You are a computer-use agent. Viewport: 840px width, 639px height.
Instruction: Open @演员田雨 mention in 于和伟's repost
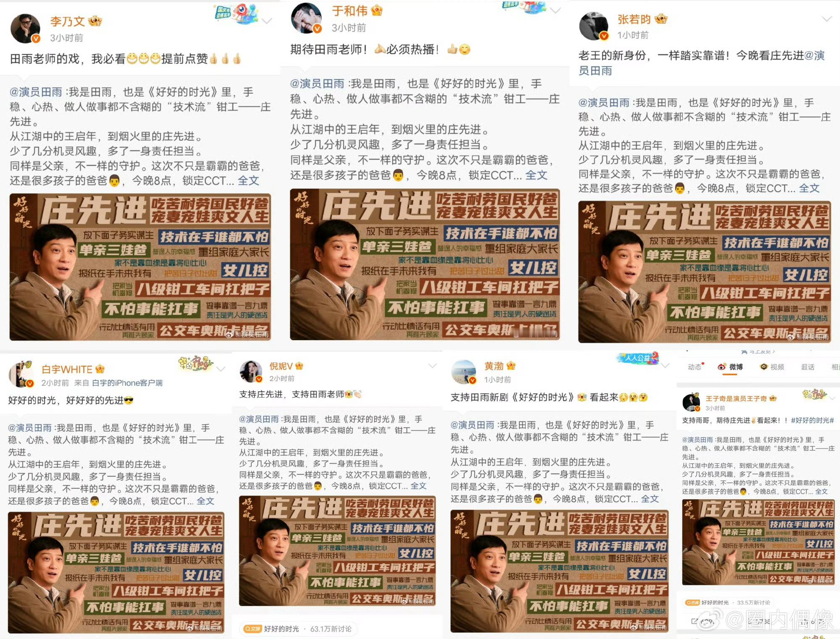click(x=318, y=84)
